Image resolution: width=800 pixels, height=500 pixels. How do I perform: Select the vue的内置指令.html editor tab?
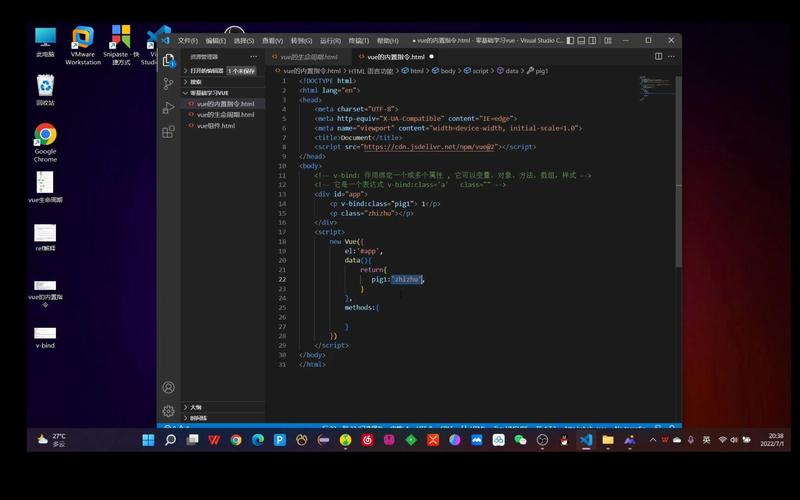(396, 57)
